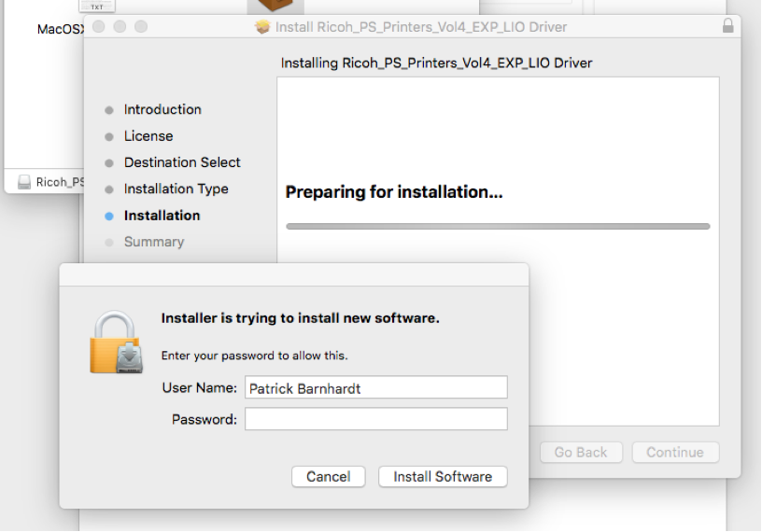Focus the Password input field
Image resolution: width=762 pixels, height=532 pixels.
[x=376, y=419]
